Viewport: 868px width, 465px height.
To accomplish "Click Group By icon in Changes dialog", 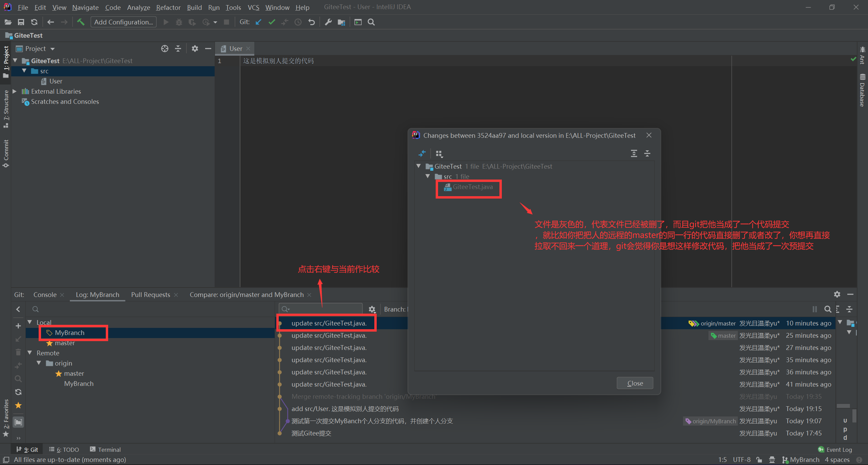I will (439, 153).
